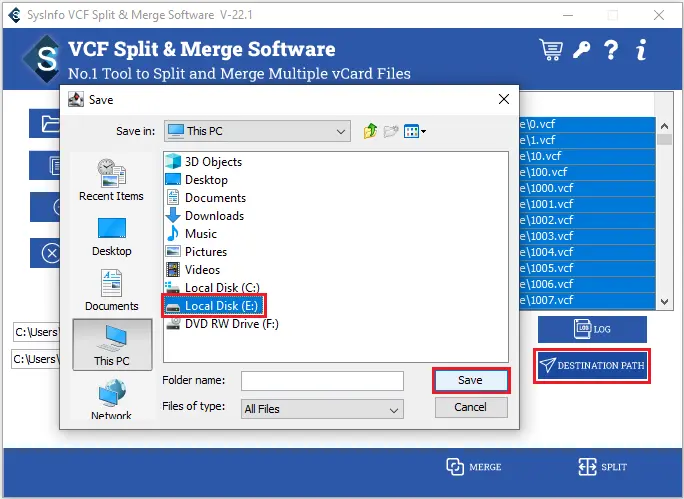
Task: Select DVD RW Drive (F:)
Action: [x=222, y=324]
